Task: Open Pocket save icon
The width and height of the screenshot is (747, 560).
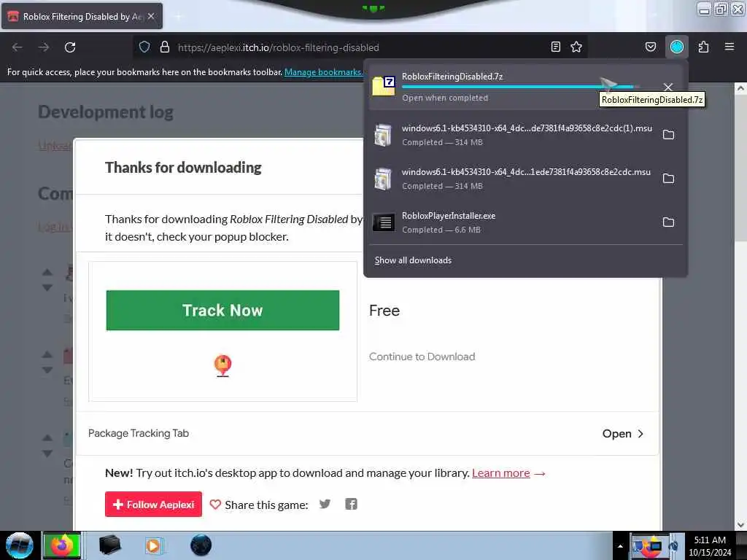Action: (650, 47)
